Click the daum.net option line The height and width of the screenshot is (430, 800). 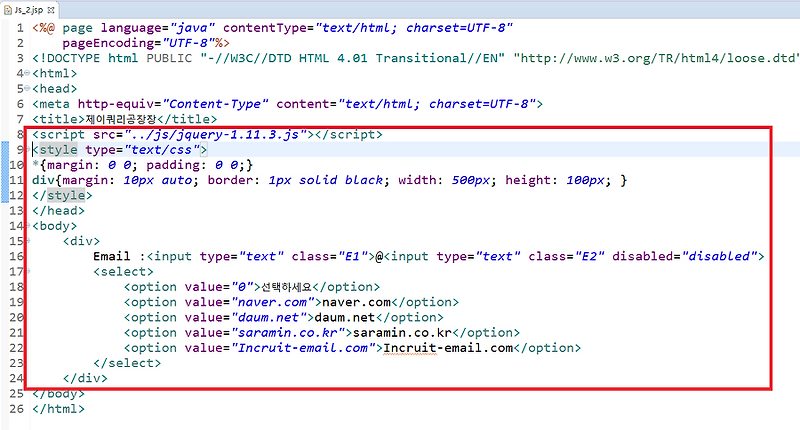tap(284, 318)
